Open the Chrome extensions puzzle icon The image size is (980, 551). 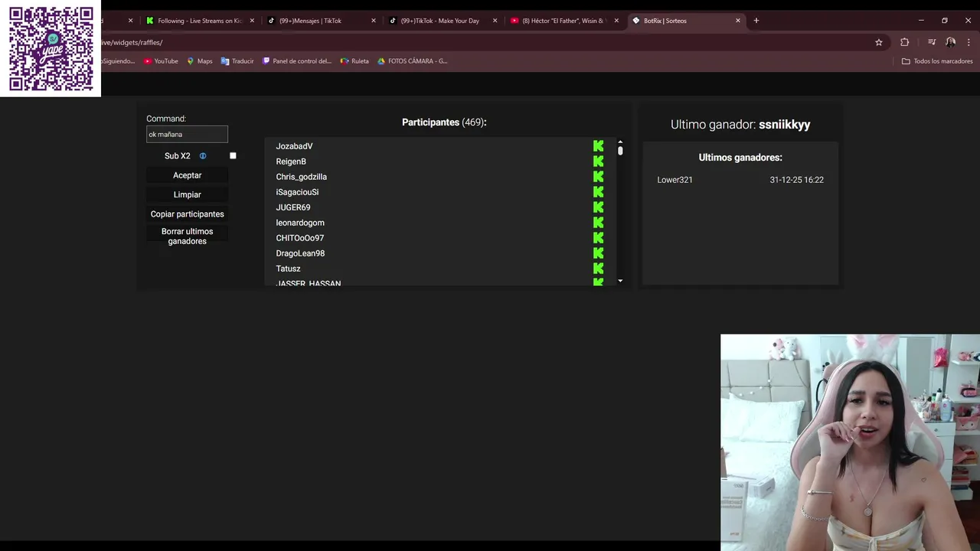904,42
